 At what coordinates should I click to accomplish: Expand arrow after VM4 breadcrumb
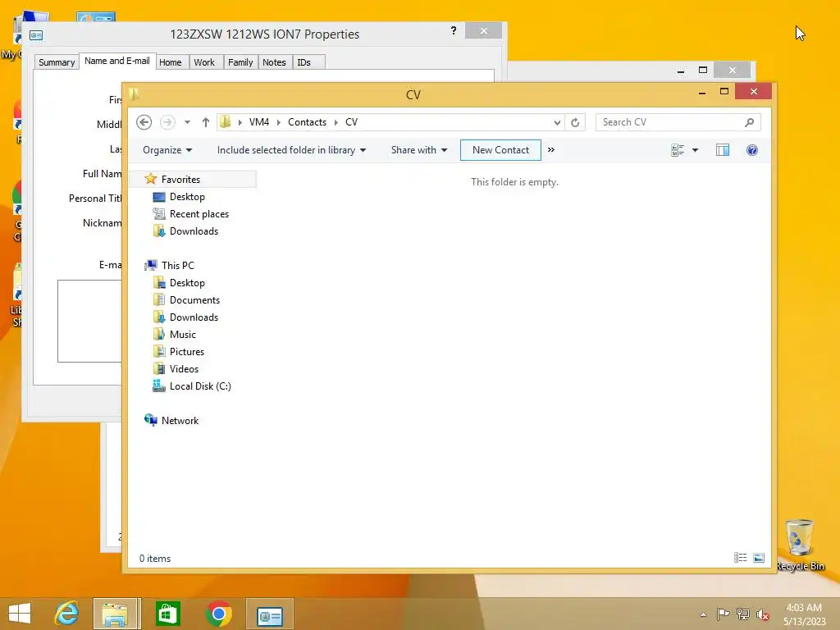coord(279,123)
